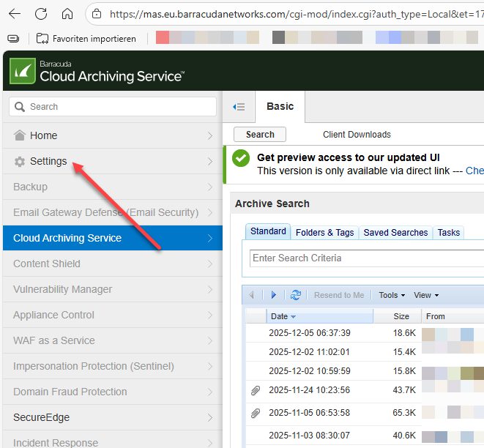Screen dimensions: 484x448
Task: Select the 2025-12-05 06:37:39 message row
Action: click(365, 333)
